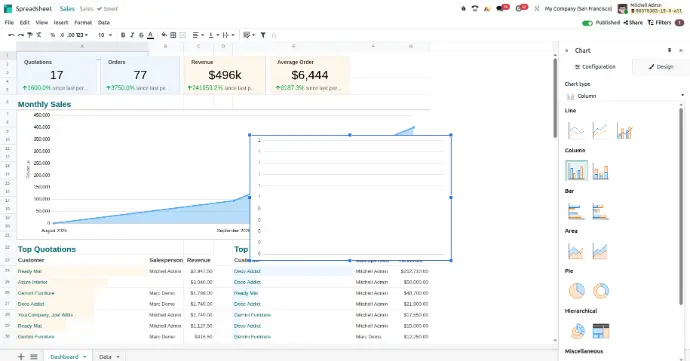Select the stacked Line chart type

[600, 130]
